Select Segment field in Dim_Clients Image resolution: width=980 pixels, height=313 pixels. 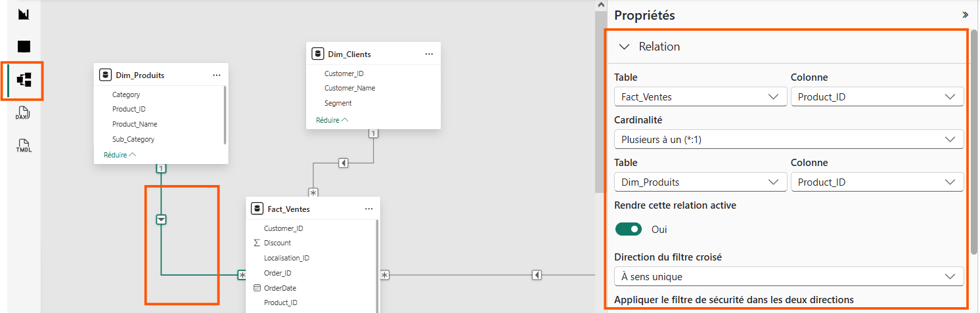pos(338,103)
